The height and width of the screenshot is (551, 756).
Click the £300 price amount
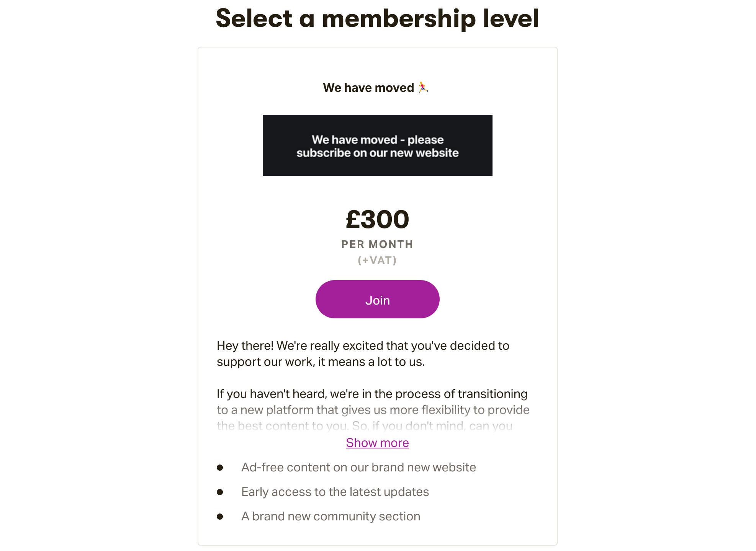pos(377,220)
